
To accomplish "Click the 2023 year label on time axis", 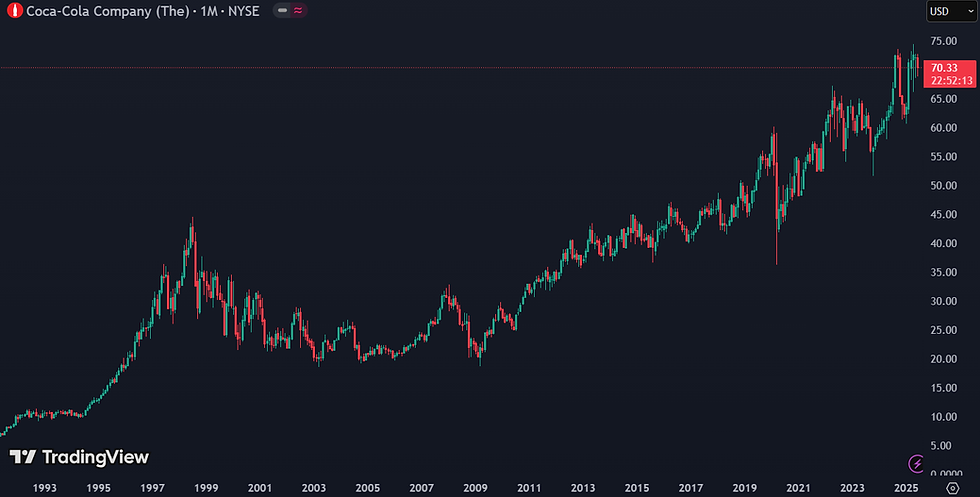I will click(852, 488).
